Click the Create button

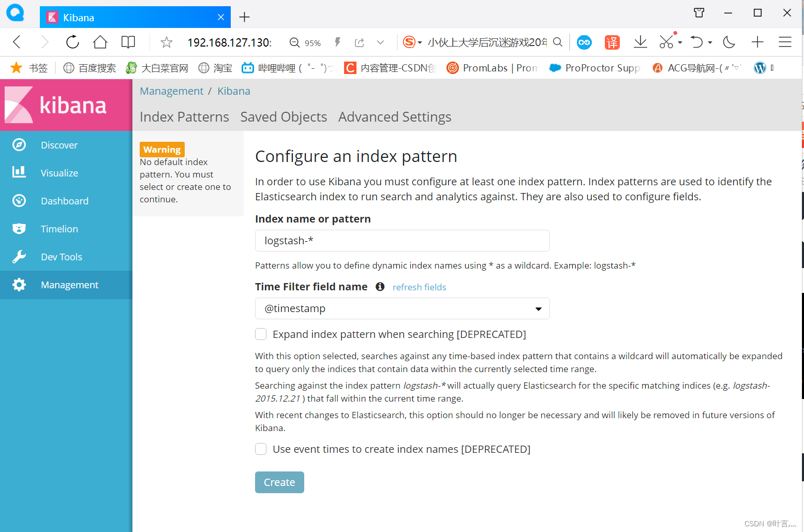coord(279,482)
